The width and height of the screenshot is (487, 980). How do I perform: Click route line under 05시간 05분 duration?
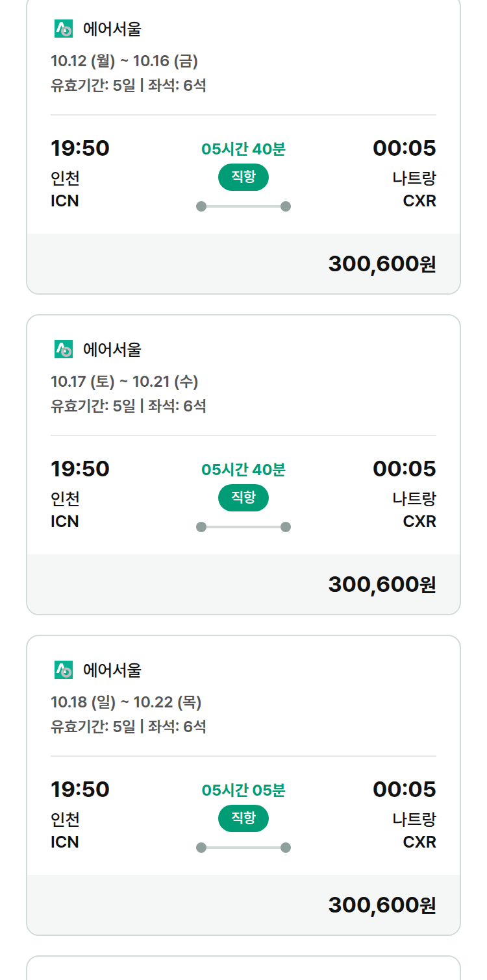[243, 848]
